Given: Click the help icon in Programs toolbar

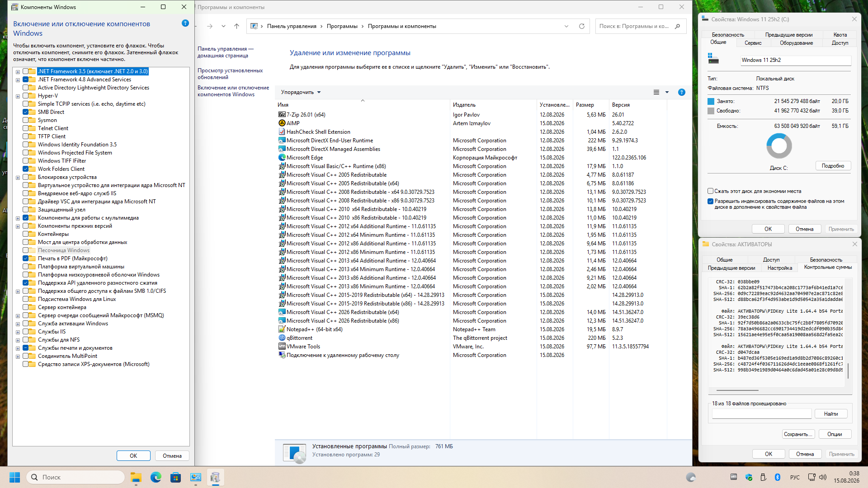Looking at the screenshot, I should point(682,92).
